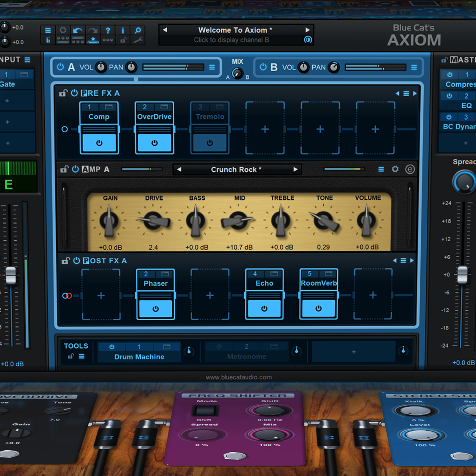This screenshot has height=476, width=476.
Task: Click the undo arrow icon
Action: (x=78, y=30)
